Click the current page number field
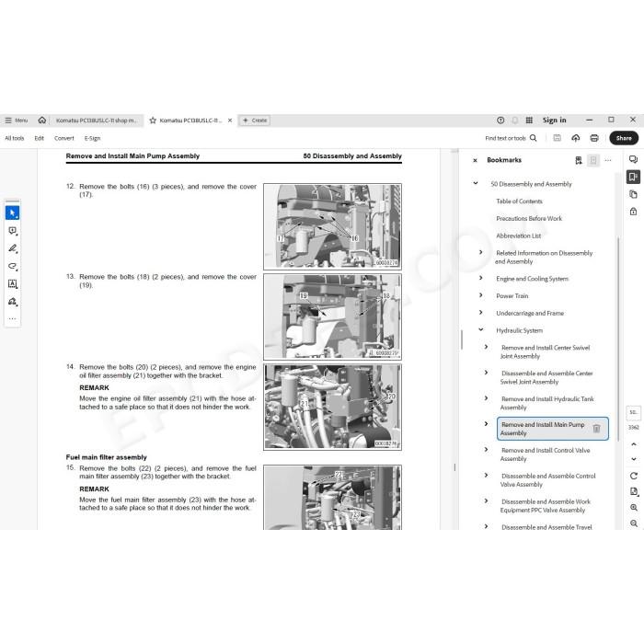Viewport: 644px width, 644px height. point(633,413)
